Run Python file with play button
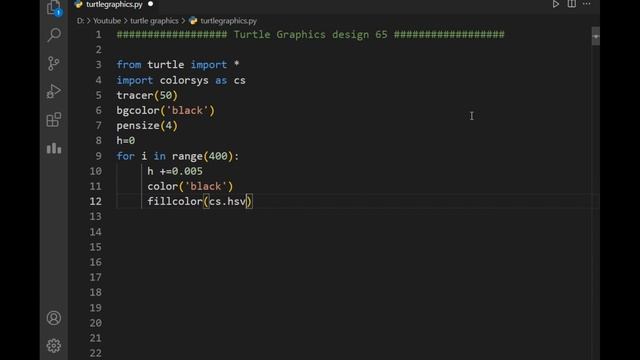Image resolution: width=640 pixels, height=360 pixels. click(x=556, y=4)
